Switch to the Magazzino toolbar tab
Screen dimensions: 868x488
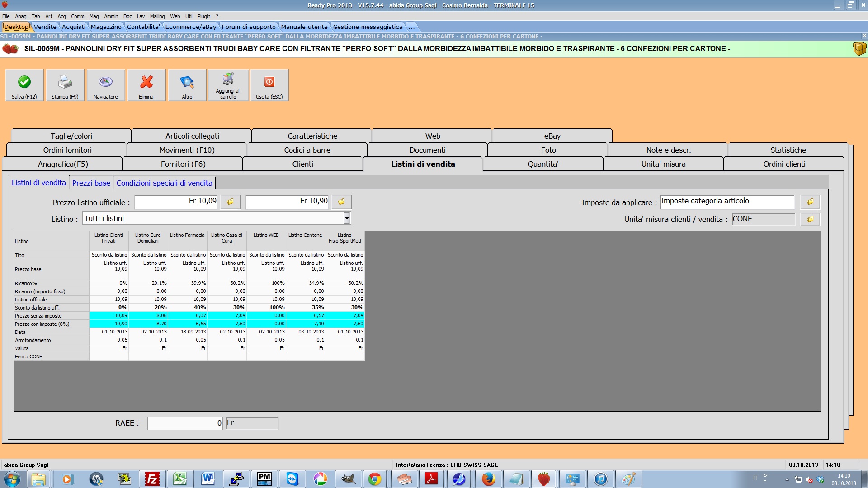(106, 27)
